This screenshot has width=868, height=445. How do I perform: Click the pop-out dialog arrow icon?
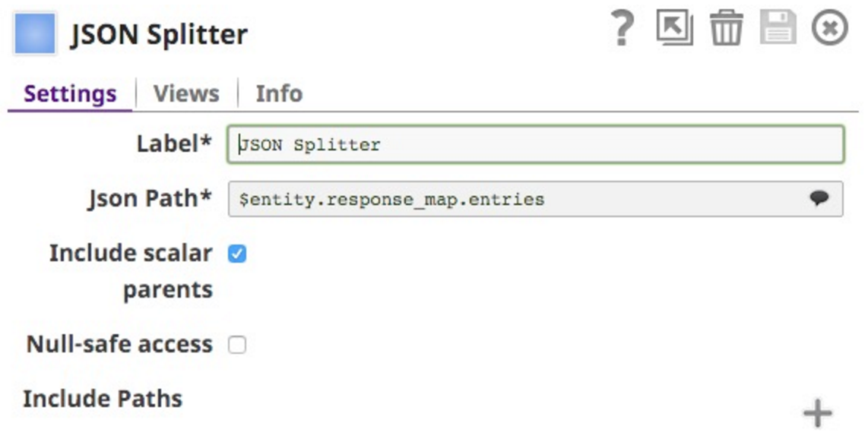click(x=675, y=27)
